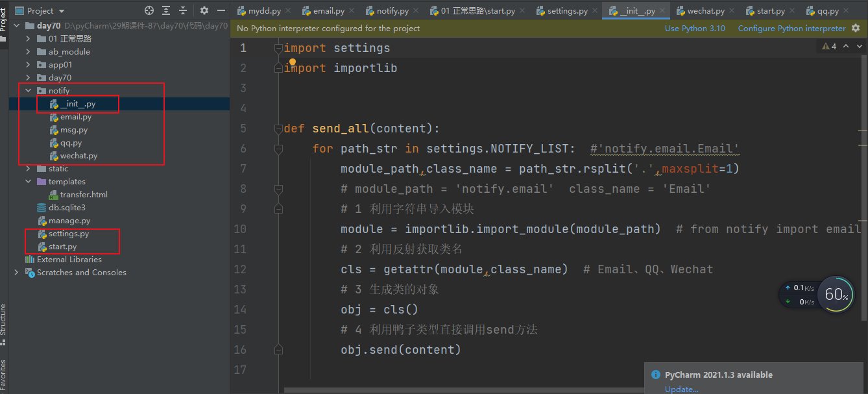The height and width of the screenshot is (394, 868).
Task: Select qq.py in project tree
Action: point(71,143)
